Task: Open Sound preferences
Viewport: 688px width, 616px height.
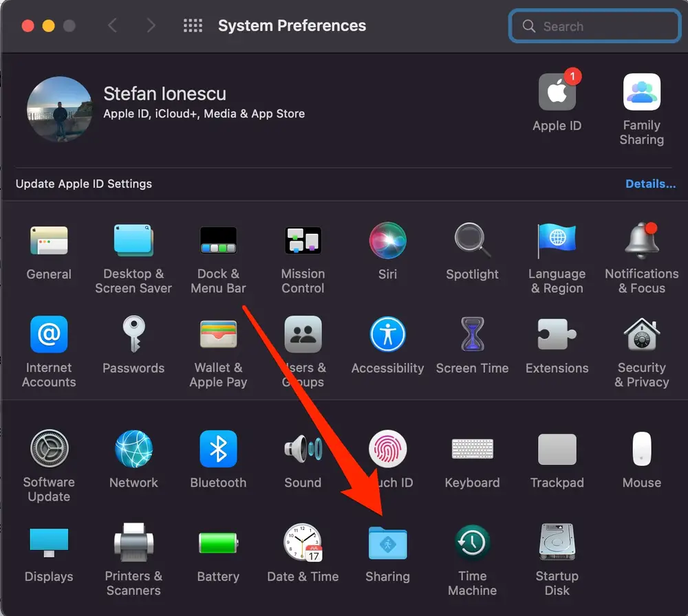Action: [x=303, y=448]
